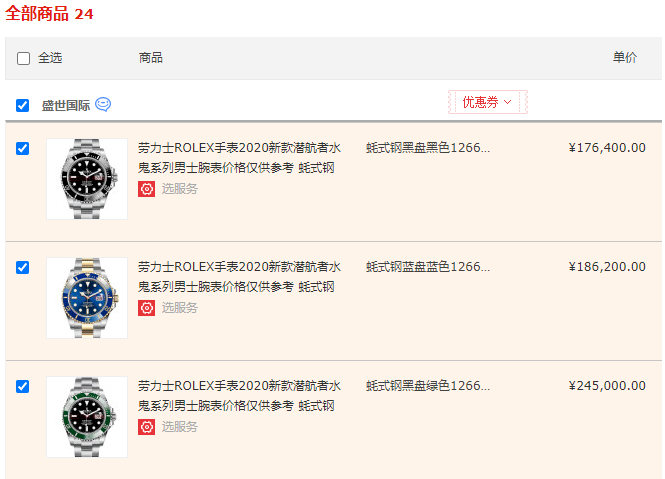Click red service icon on black watch item

click(146, 189)
